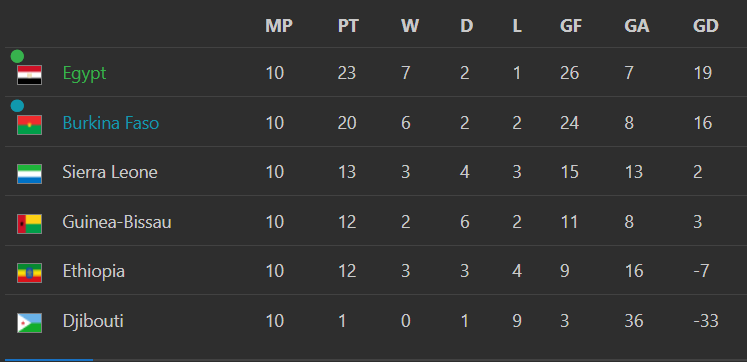Sort by the GF column header
The height and width of the screenshot is (362, 747).
571,26
